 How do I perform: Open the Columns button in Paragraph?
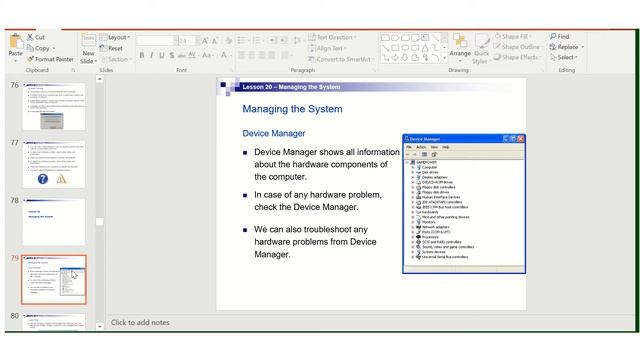(x=285, y=55)
